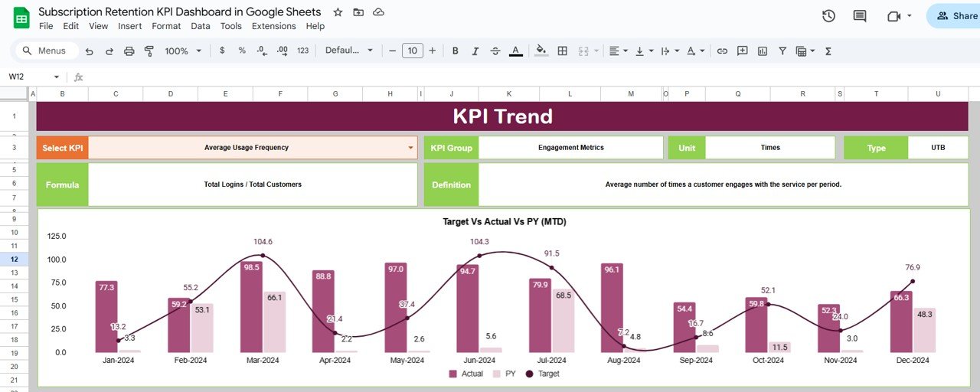Open the text color picker
980x392 pixels.
(516, 51)
